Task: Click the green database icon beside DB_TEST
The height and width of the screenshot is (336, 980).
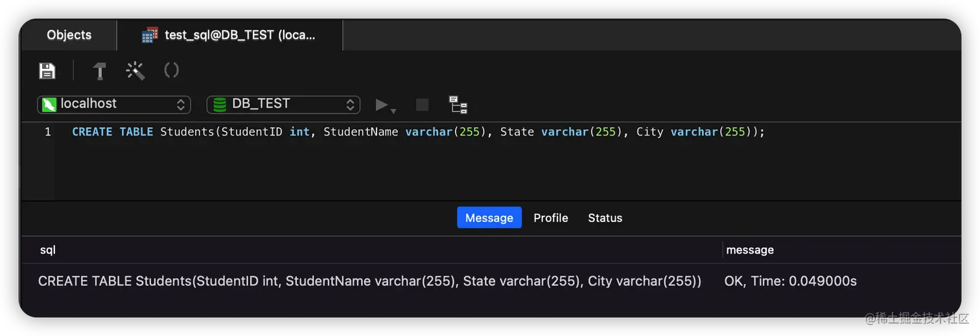Action: [220, 104]
